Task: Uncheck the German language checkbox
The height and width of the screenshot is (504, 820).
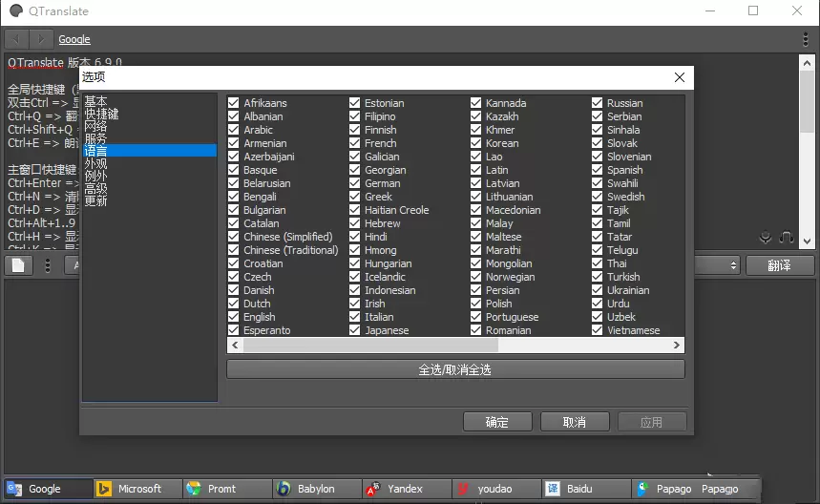Action: click(354, 183)
